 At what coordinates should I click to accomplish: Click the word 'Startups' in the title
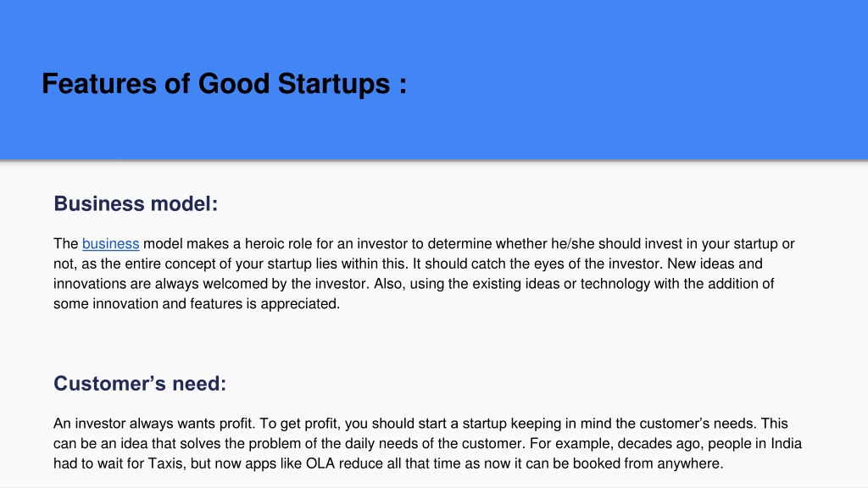coord(334,84)
